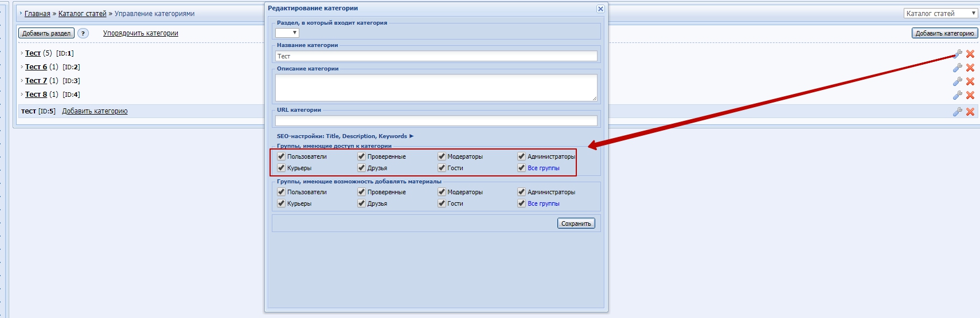The image size is (980, 318).
Task: Click the wrench edit icon for Тест row
Action: pos(957,54)
